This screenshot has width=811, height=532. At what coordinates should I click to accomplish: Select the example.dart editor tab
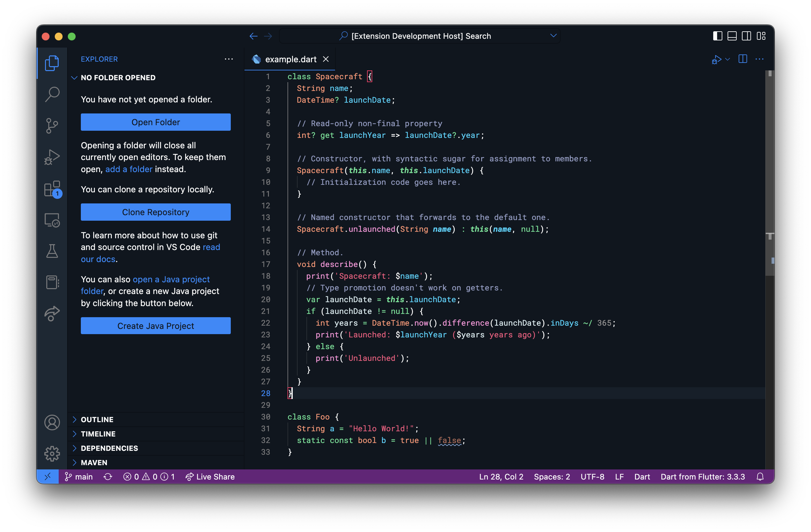click(290, 59)
